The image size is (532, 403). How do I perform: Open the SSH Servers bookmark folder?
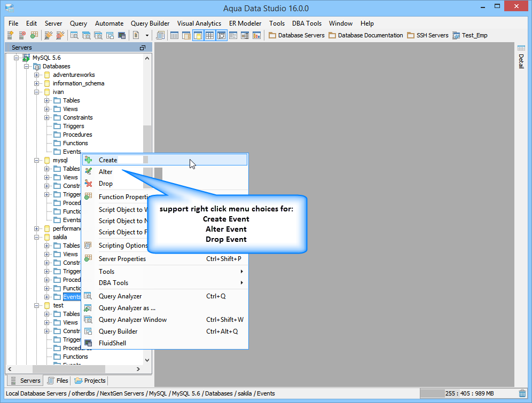[428, 35]
